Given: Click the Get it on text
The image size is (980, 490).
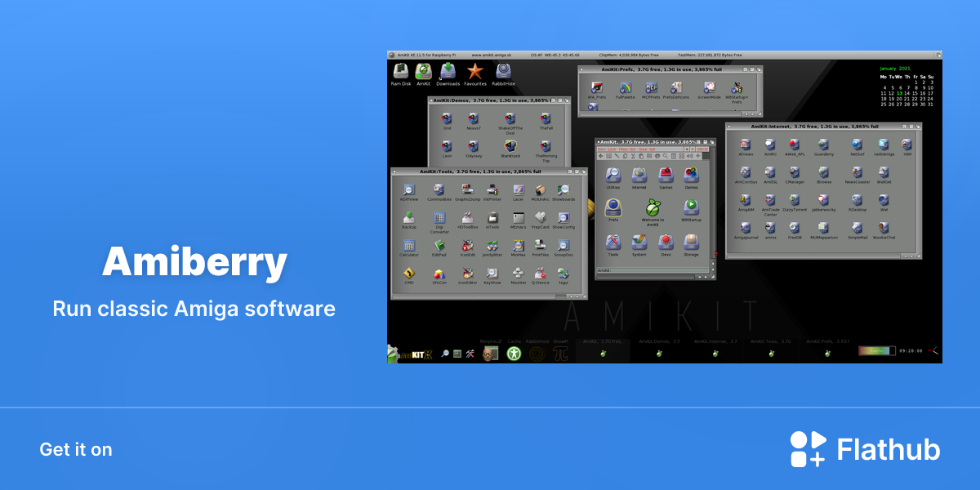Looking at the screenshot, I should click(x=76, y=449).
